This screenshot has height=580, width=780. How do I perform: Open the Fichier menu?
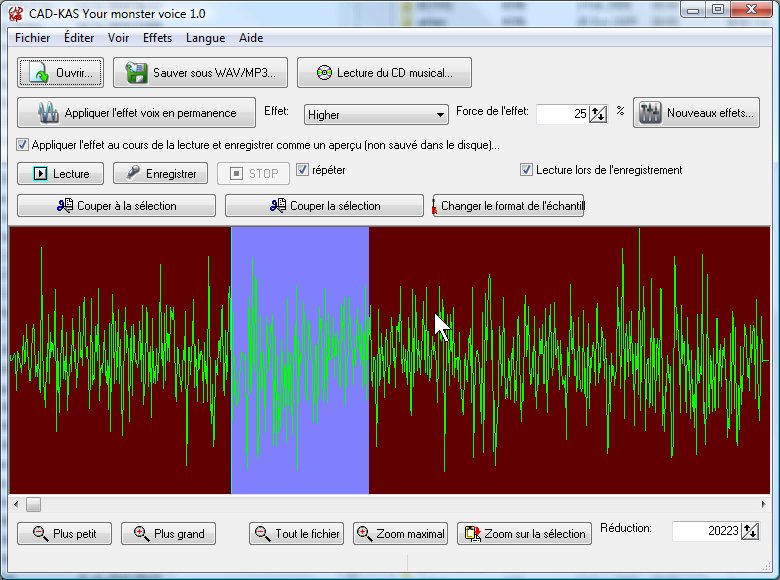click(33, 38)
